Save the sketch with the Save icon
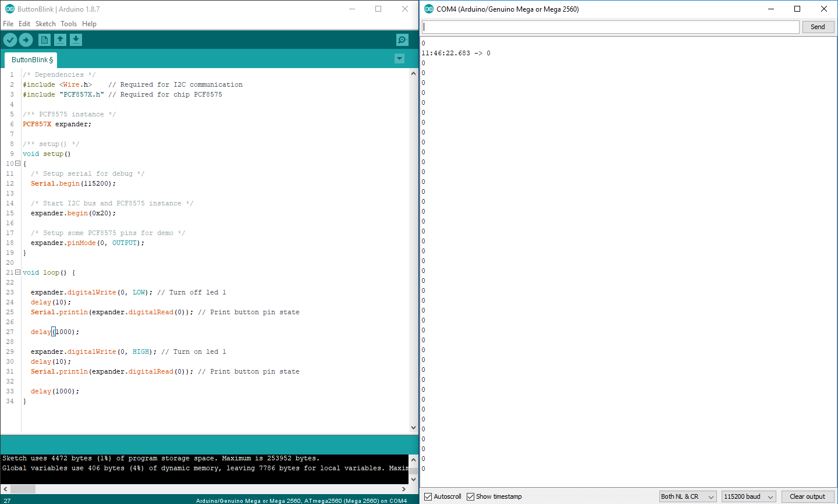The width and height of the screenshot is (838, 504). click(76, 40)
